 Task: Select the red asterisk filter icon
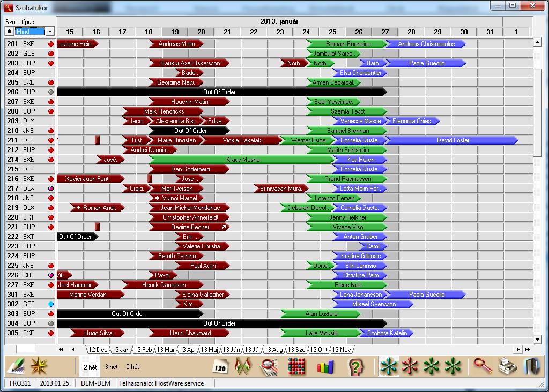tap(410, 366)
